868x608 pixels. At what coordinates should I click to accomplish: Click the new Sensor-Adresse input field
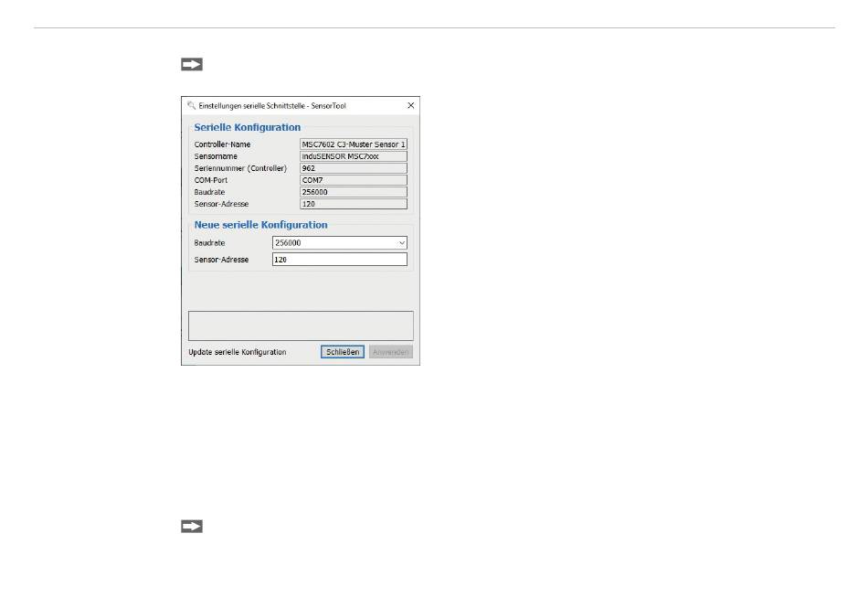tap(339, 259)
